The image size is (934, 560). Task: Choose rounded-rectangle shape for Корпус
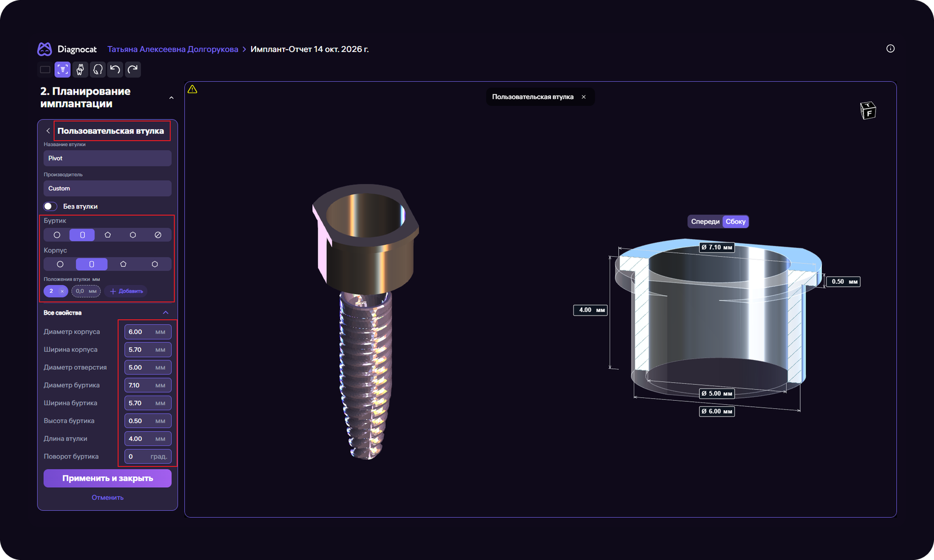point(92,264)
